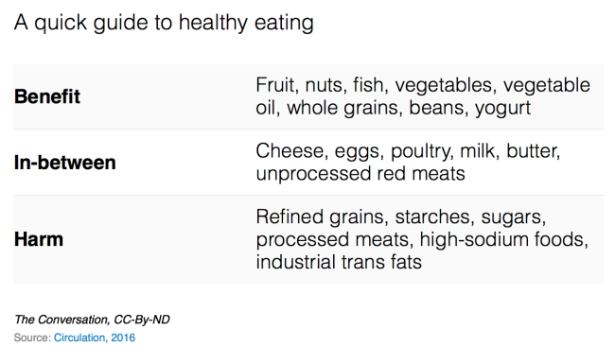
Task: Click the word 'sugars' in Harm row
Action: (x=512, y=217)
